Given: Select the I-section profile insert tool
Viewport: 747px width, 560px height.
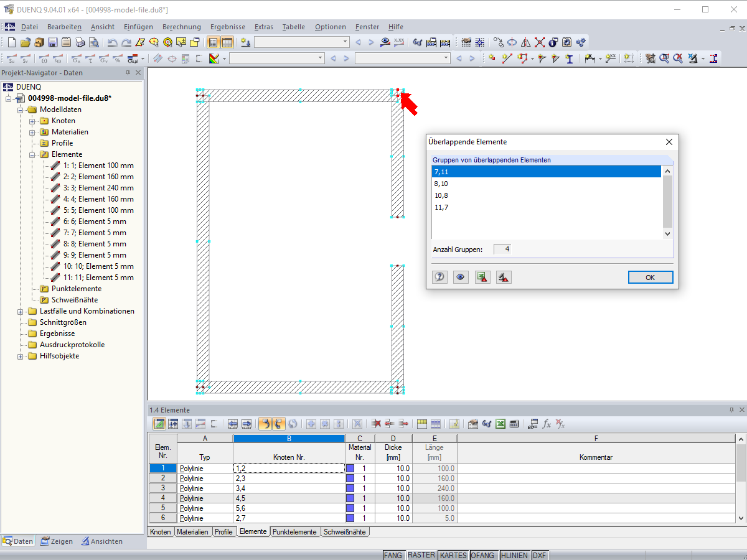Looking at the screenshot, I should [x=569, y=58].
